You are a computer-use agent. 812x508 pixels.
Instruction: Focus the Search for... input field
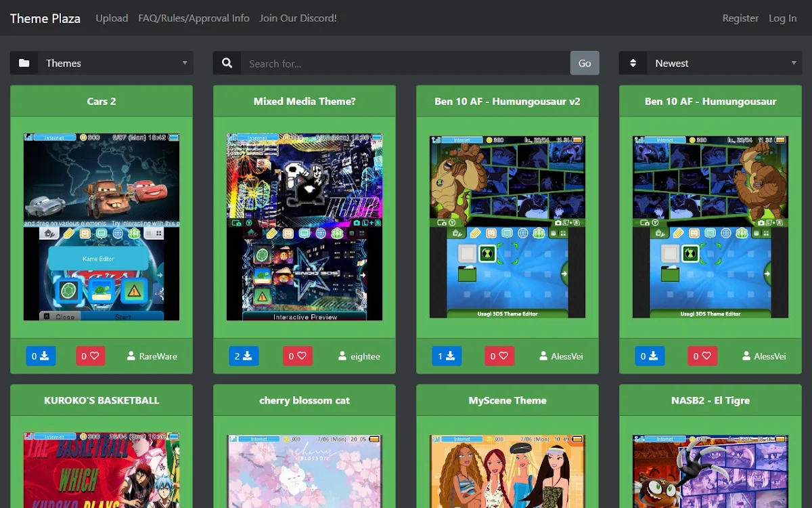(x=405, y=63)
